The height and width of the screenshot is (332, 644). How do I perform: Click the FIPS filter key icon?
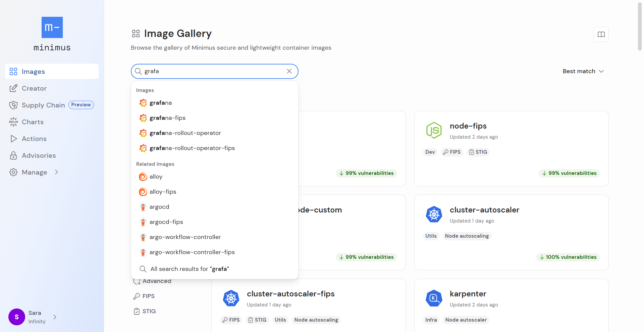137,296
